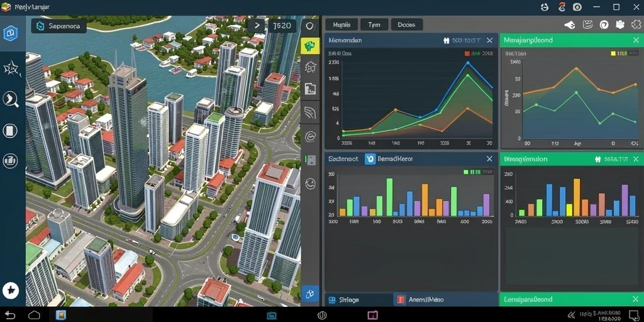Click the round star button at bottom-left
The height and width of the screenshot is (322, 644).
click(10, 291)
